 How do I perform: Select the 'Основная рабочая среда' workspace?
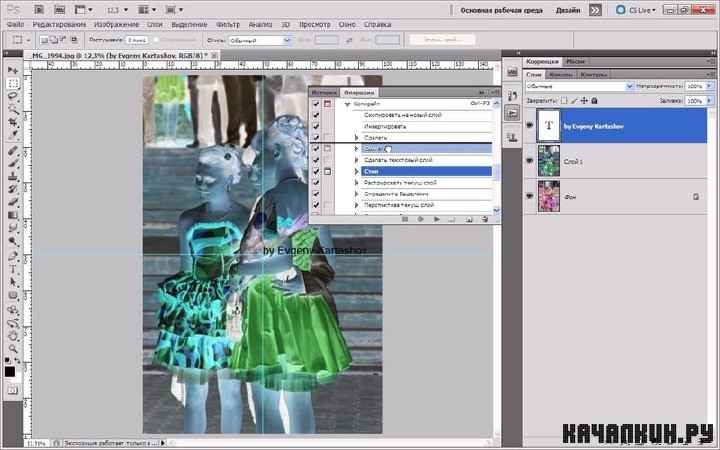click(x=501, y=10)
